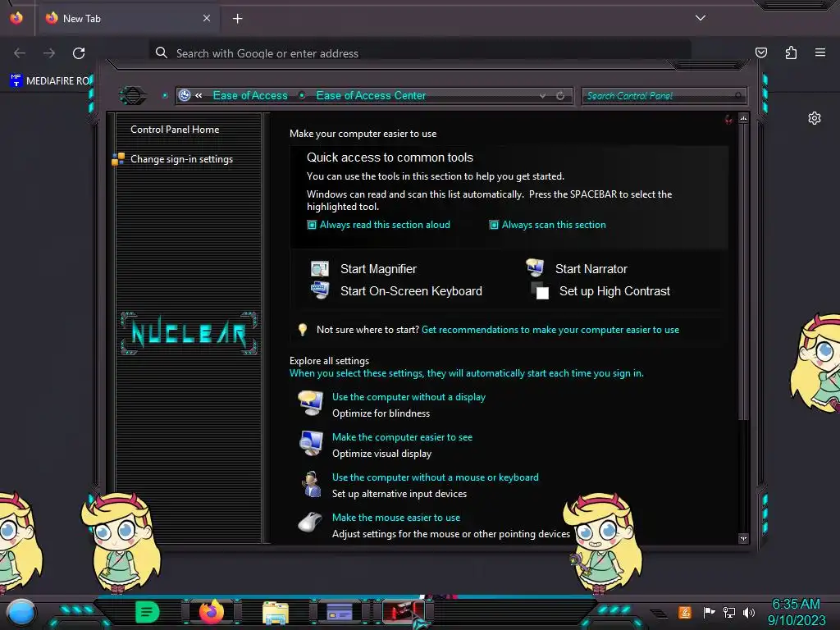Click the On-Screen Keyboard icon
Image resolution: width=840 pixels, height=630 pixels.
click(x=320, y=290)
